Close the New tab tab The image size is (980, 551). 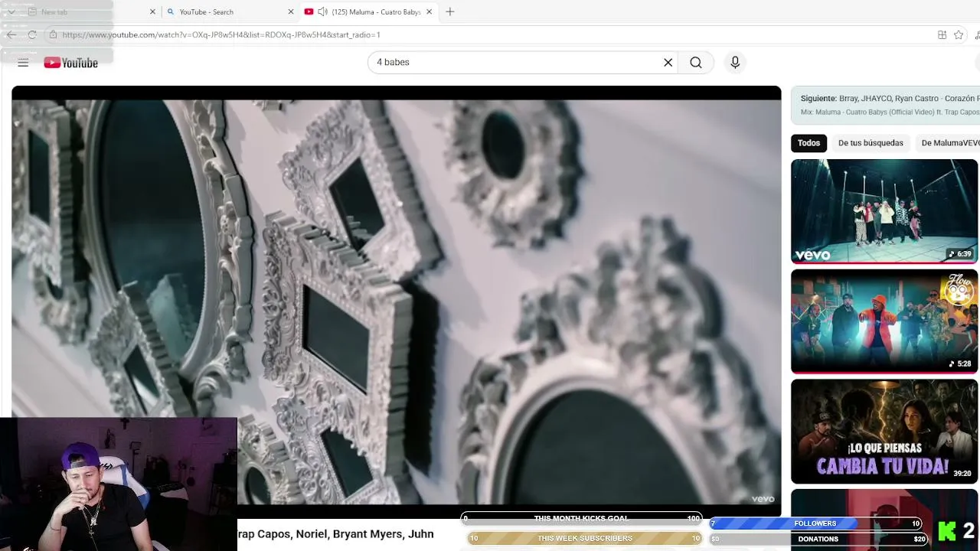click(152, 11)
